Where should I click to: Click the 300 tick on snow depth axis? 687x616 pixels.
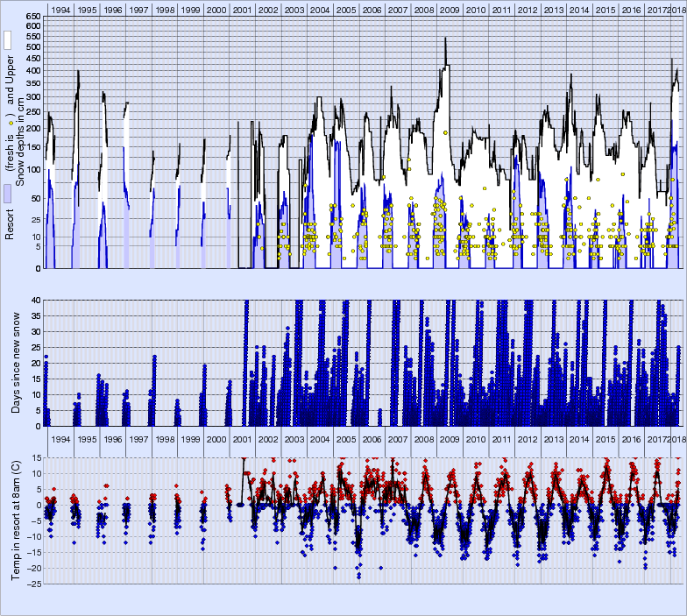(32, 96)
